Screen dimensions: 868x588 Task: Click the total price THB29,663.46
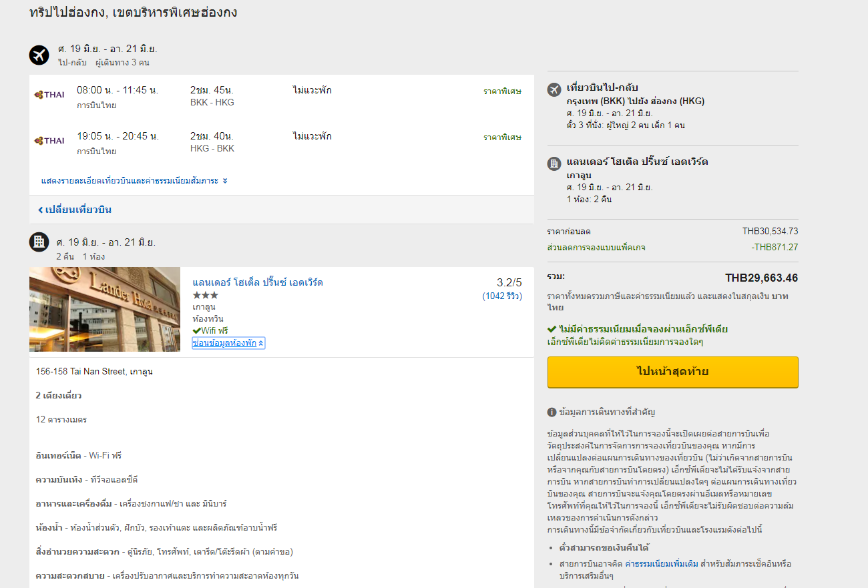click(761, 278)
